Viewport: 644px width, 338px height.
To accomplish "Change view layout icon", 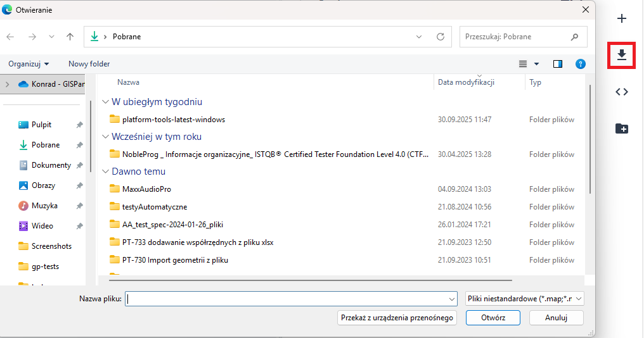I will pos(523,64).
